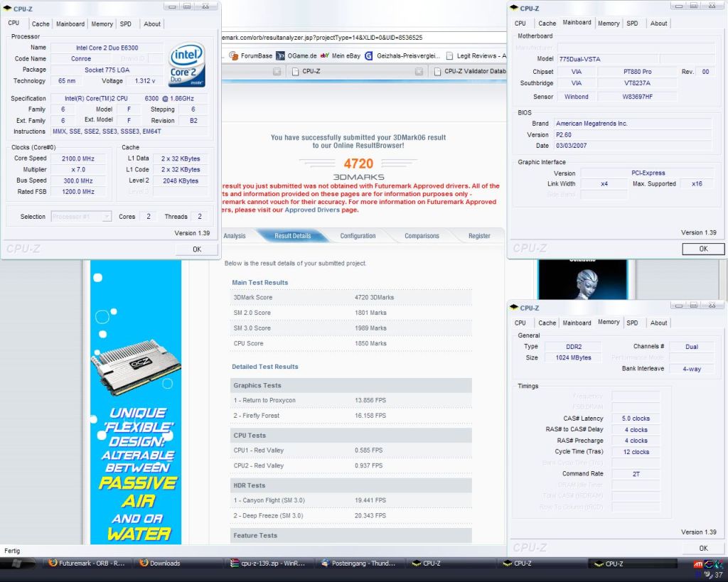Click the title icon of the Mainboard CPU-Z window
728x582 pixels.
[514, 8]
